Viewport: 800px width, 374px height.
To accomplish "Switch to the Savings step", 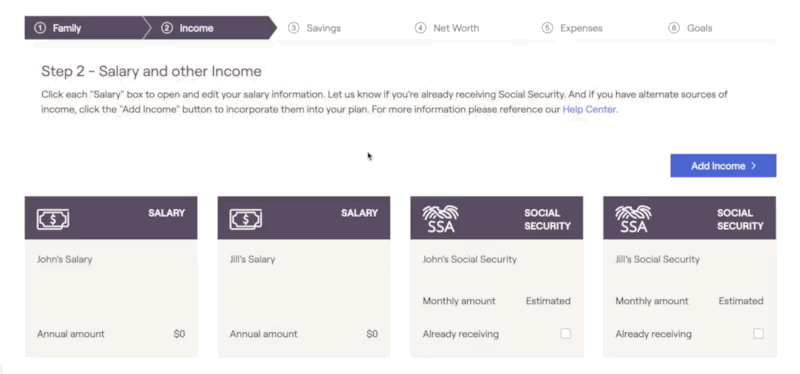I will pos(314,28).
